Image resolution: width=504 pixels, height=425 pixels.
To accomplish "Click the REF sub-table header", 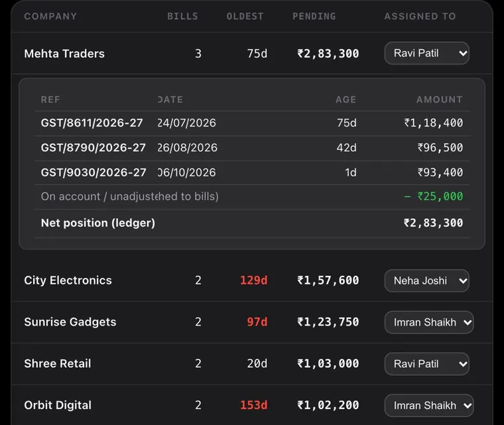I will point(50,99).
